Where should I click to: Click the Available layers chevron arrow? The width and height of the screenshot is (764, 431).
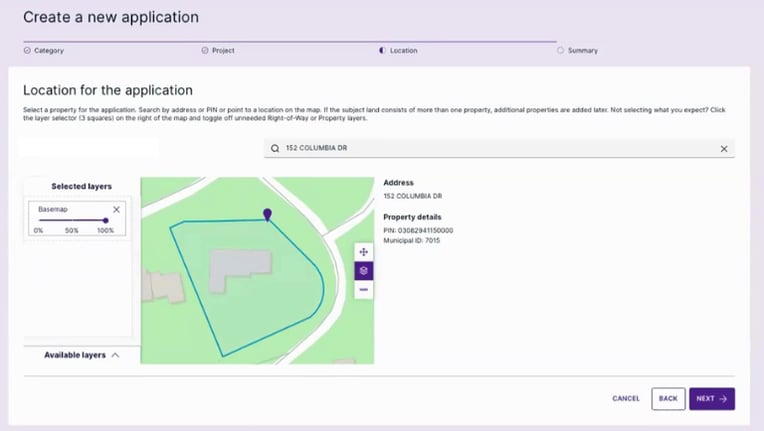click(x=115, y=355)
